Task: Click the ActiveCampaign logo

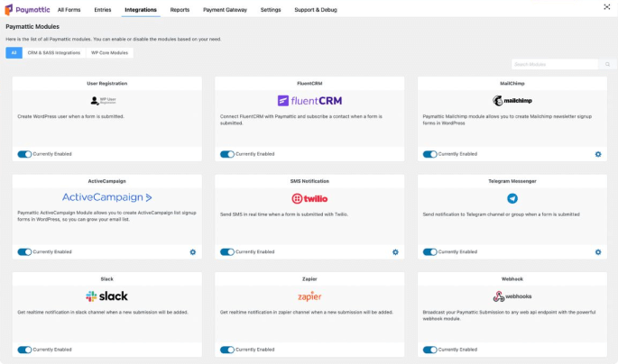Action: 106,197
